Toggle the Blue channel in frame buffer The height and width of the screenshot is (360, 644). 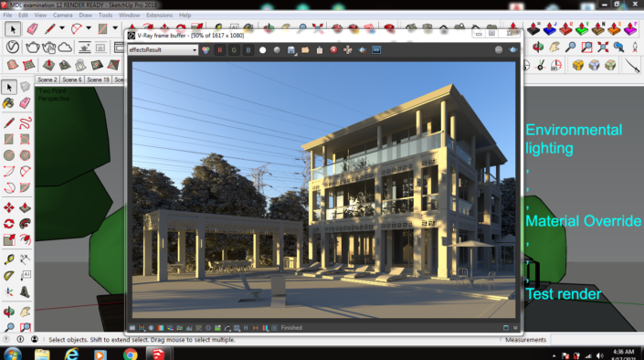point(248,50)
